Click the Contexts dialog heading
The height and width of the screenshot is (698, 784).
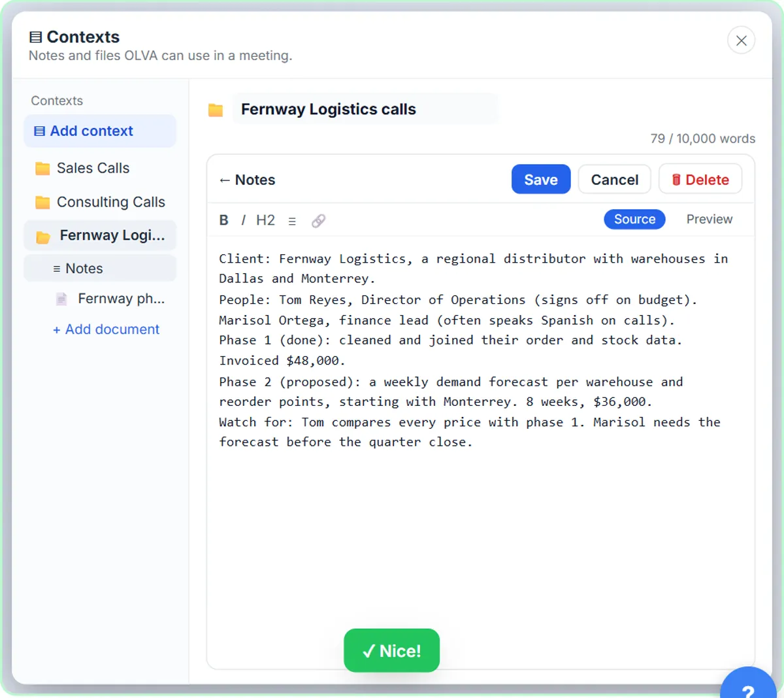pyautogui.click(x=74, y=37)
